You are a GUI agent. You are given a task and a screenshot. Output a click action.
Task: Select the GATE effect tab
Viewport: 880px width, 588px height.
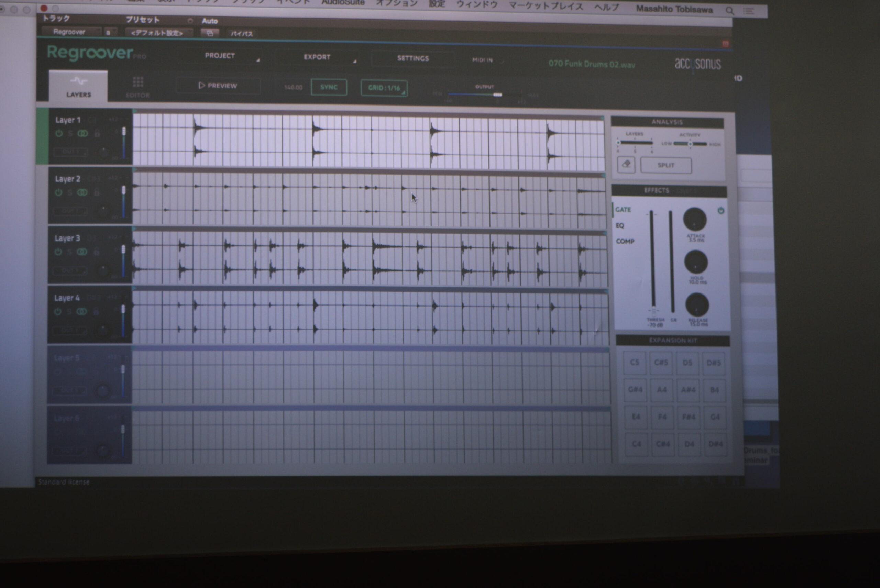click(x=623, y=210)
